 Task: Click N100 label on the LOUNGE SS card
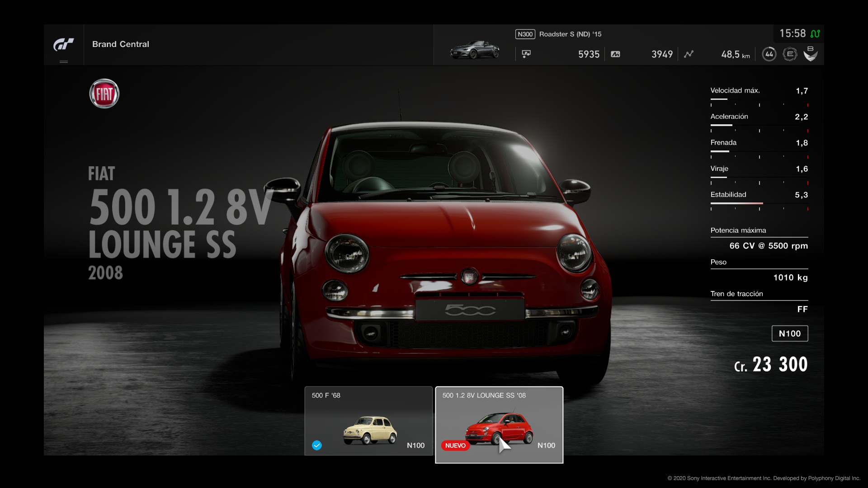(x=546, y=446)
